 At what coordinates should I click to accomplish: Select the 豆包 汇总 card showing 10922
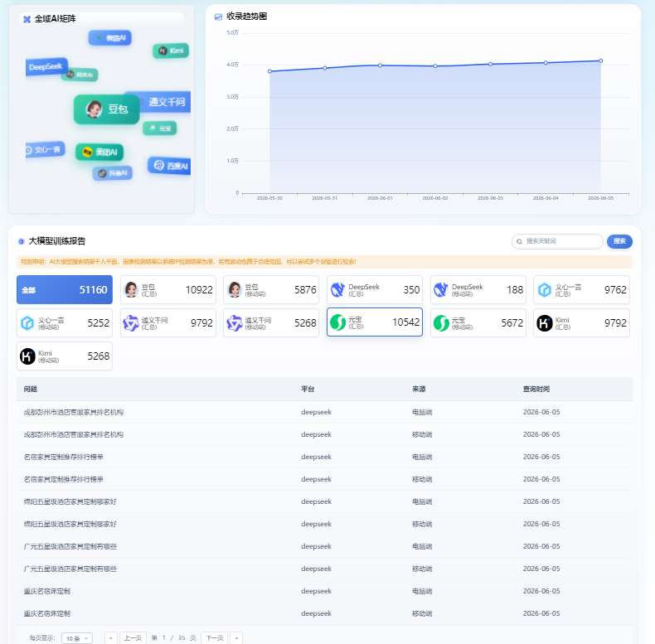pyautogui.click(x=168, y=290)
